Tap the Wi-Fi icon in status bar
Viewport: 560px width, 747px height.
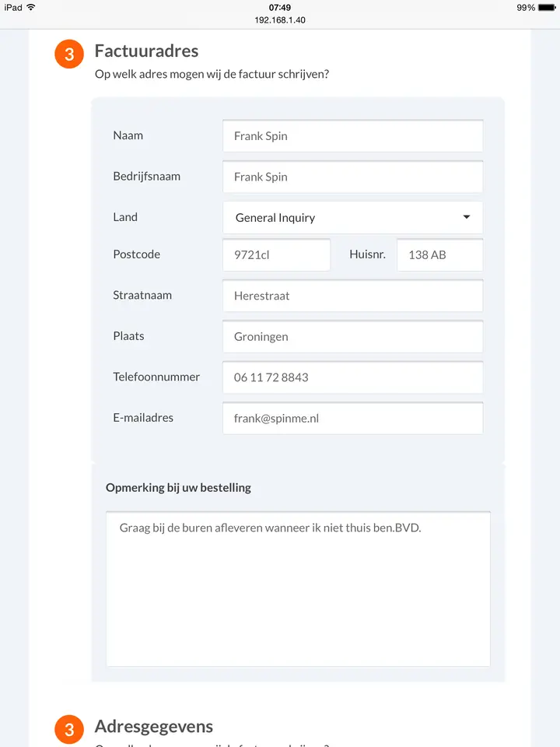click(31, 7)
